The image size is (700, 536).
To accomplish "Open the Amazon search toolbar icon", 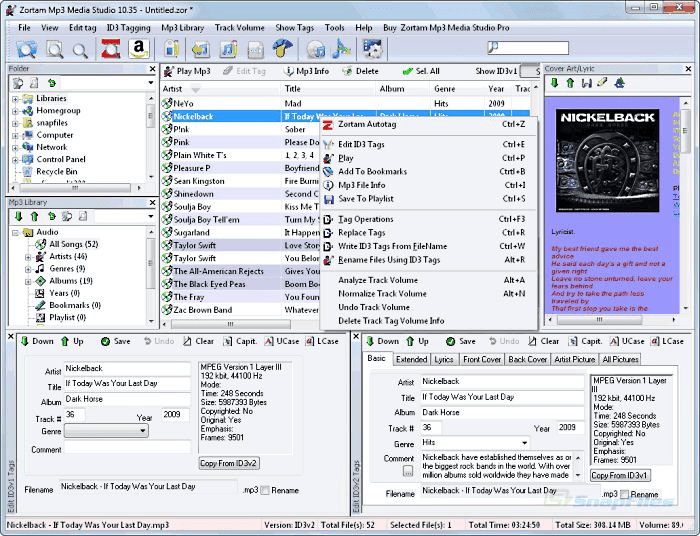I will (139, 49).
